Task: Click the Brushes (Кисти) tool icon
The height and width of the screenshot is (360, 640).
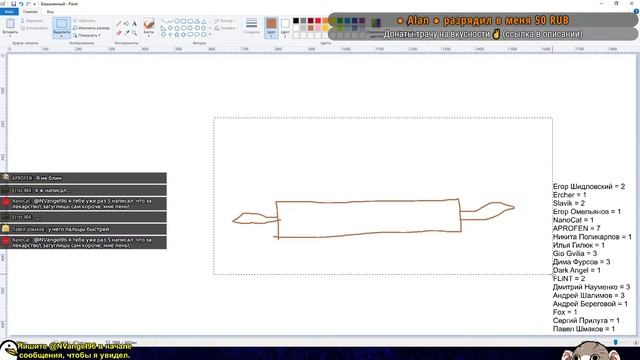Action: click(x=149, y=24)
